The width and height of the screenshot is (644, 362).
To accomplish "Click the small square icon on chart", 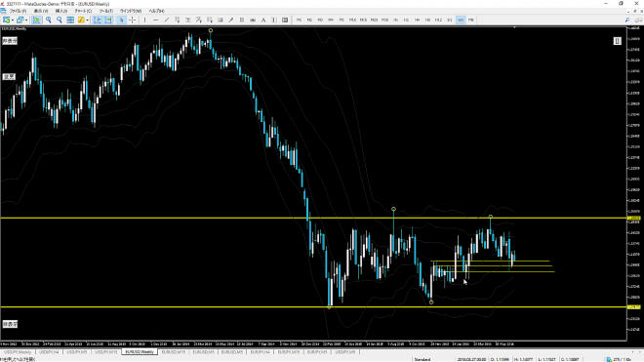I will 617,41.
